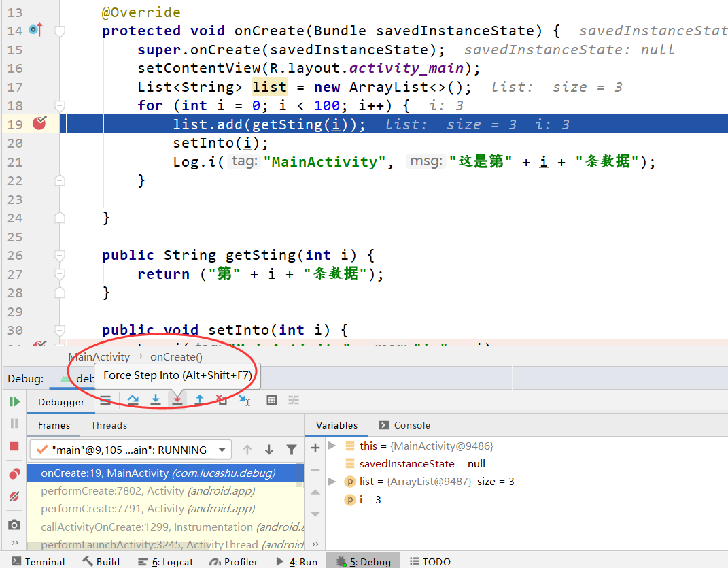Click the Run to Cursor icon
The height and width of the screenshot is (568, 728).
pyautogui.click(x=245, y=400)
